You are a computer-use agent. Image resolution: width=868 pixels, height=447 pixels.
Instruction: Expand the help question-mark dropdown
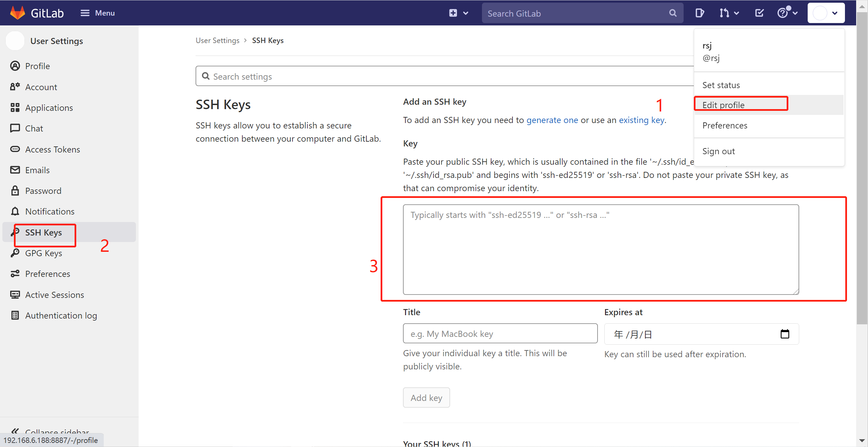(787, 13)
